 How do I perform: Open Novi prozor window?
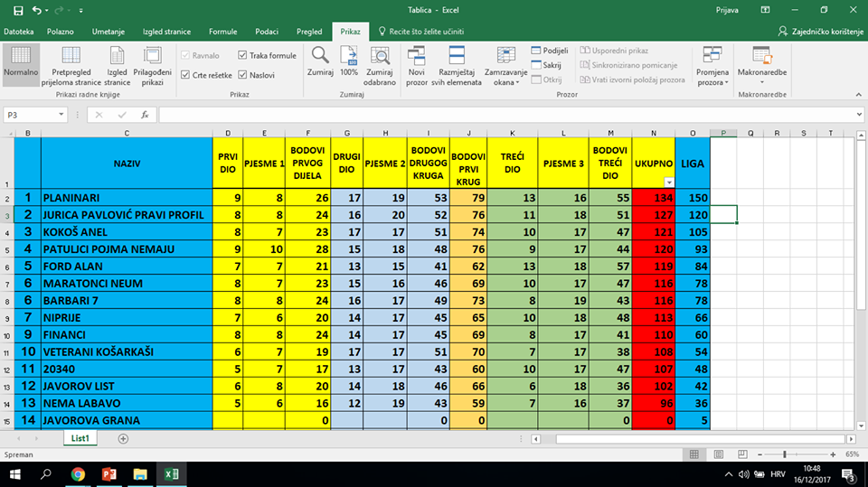coord(416,58)
